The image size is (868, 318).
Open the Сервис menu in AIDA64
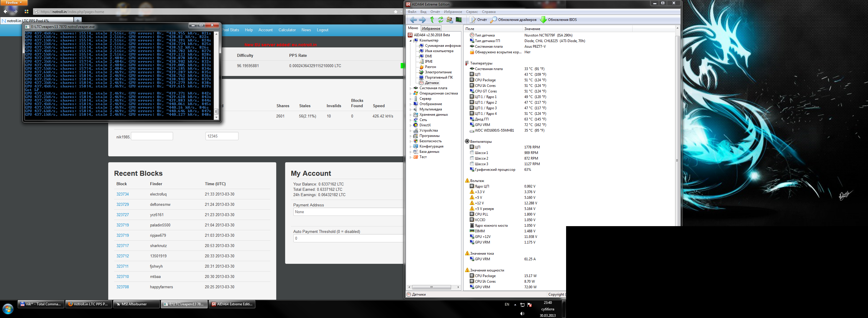pyautogui.click(x=472, y=12)
